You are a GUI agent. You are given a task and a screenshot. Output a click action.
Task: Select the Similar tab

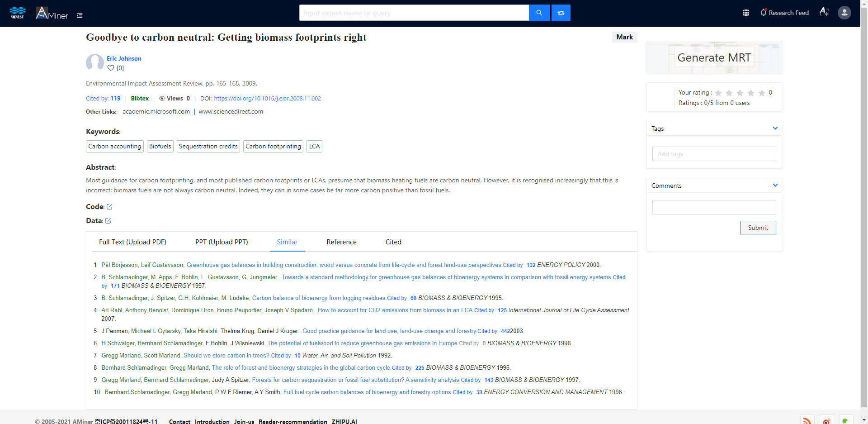tap(287, 242)
